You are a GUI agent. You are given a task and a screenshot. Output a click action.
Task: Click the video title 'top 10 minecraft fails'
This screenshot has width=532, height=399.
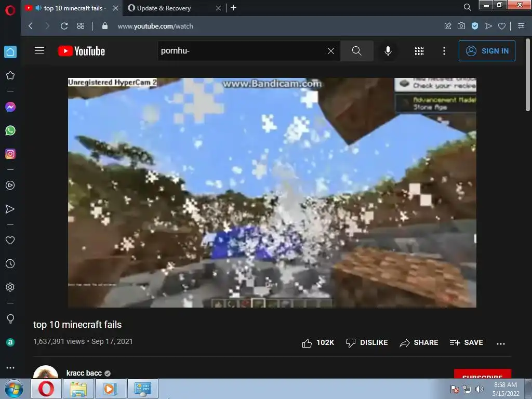click(77, 325)
